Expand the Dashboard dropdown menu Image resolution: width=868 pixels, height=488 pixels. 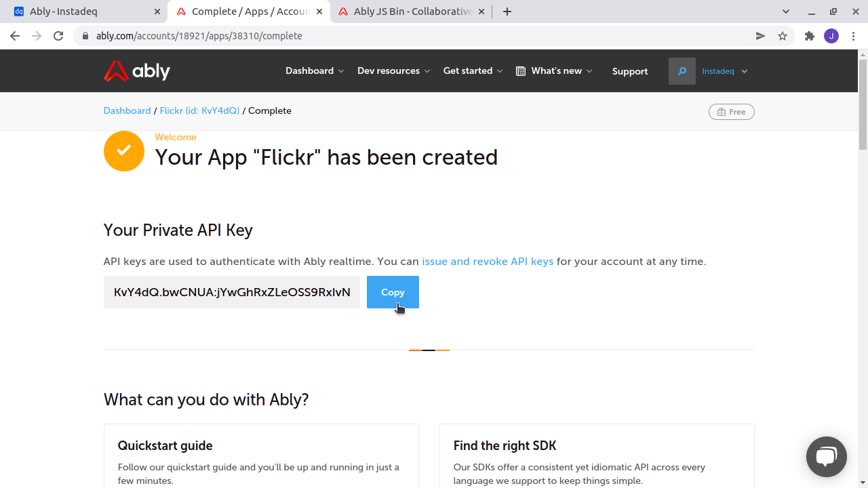coord(315,71)
